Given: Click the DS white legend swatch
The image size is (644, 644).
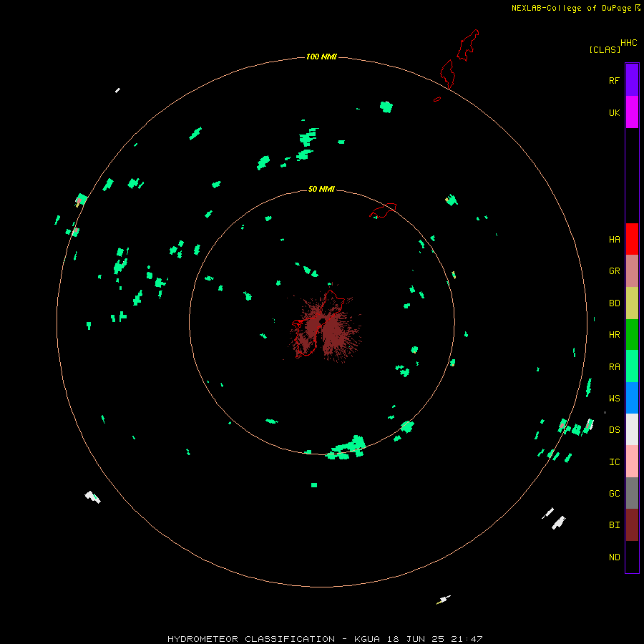Looking at the screenshot, I should click(x=632, y=429).
